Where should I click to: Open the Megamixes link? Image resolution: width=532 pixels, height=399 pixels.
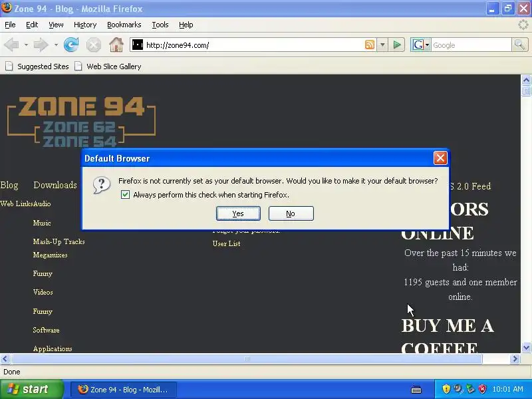(x=51, y=255)
